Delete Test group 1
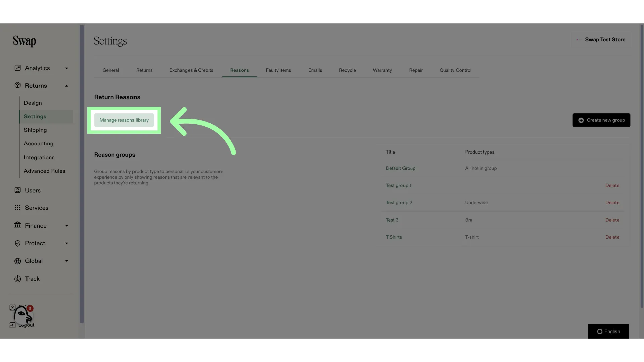The image size is (644, 362). click(612, 185)
